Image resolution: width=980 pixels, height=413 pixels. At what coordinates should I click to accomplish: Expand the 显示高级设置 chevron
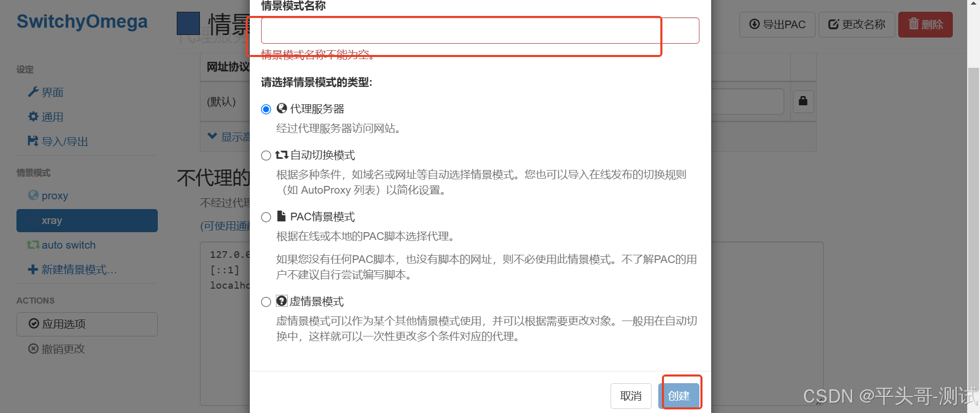tap(212, 136)
